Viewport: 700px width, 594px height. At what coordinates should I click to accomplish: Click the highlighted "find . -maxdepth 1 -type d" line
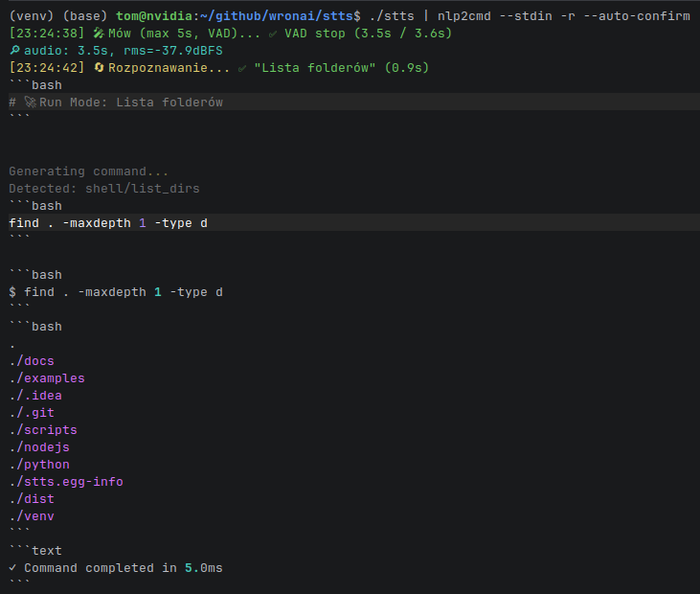(x=108, y=223)
